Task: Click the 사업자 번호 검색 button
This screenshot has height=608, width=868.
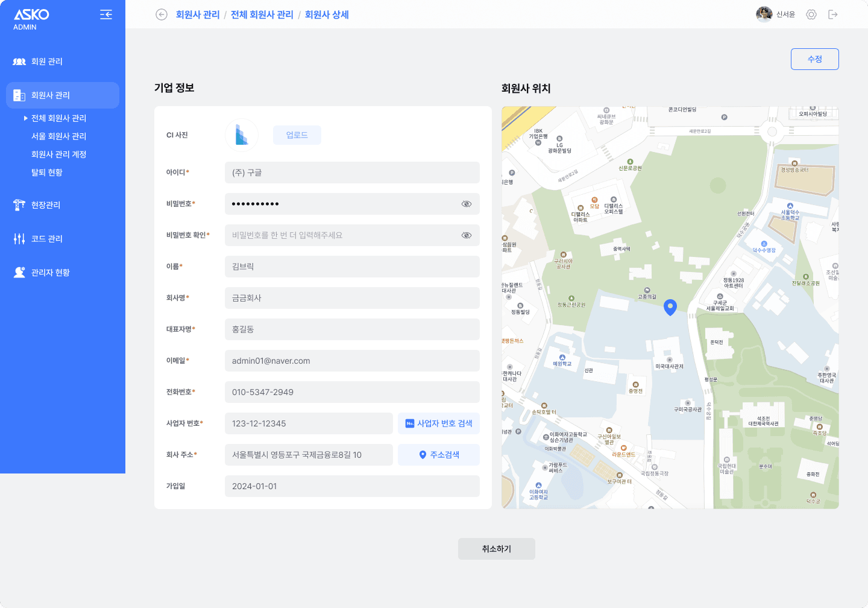Action: point(439,423)
